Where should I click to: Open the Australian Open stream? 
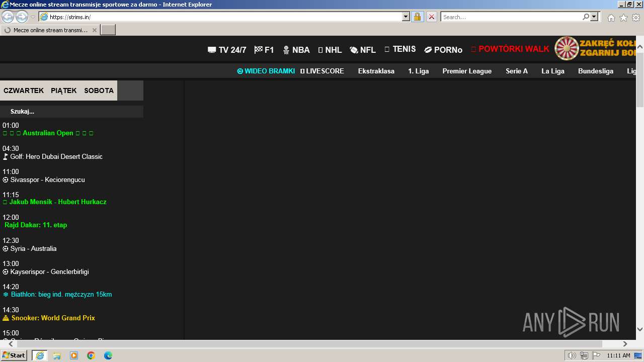point(48,133)
